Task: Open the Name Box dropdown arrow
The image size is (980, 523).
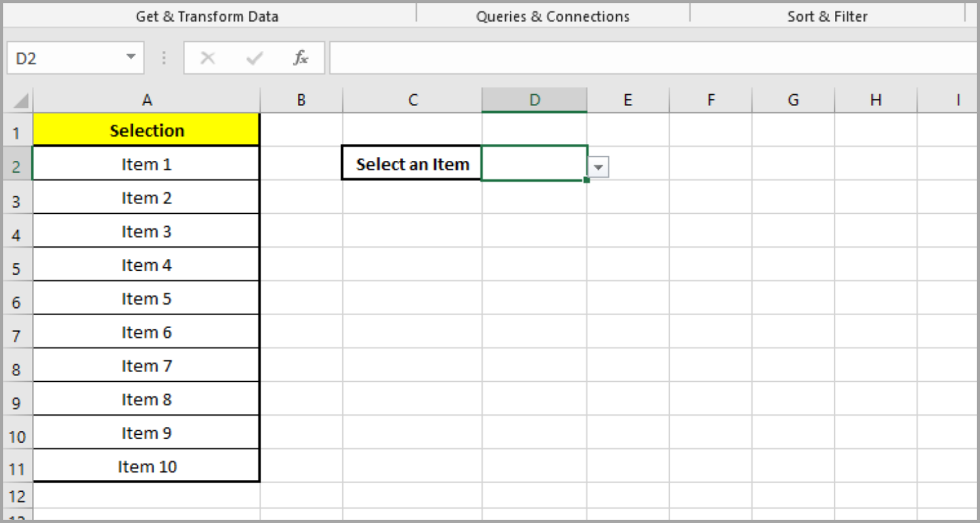Action: click(129, 58)
